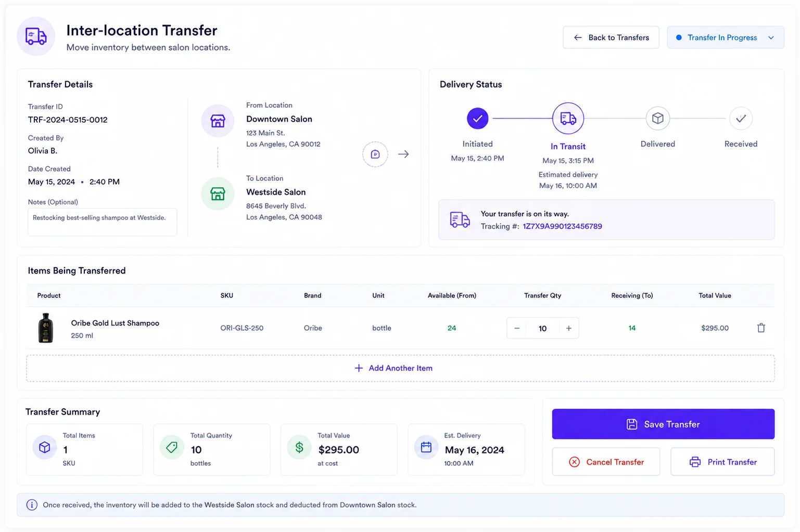The height and width of the screenshot is (532, 800).
Task: Click the info icon in bottom notice
Action: click(32, 505)
